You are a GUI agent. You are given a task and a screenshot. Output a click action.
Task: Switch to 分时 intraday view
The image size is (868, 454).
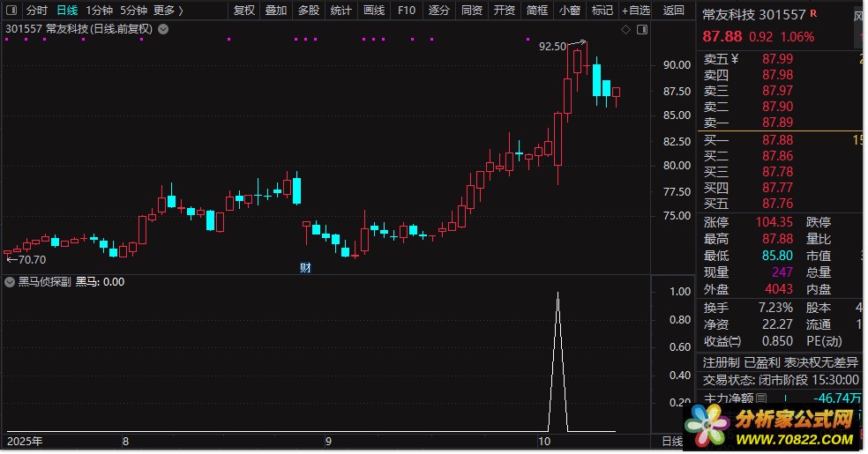pyautogui.click(x=36, y=10)
